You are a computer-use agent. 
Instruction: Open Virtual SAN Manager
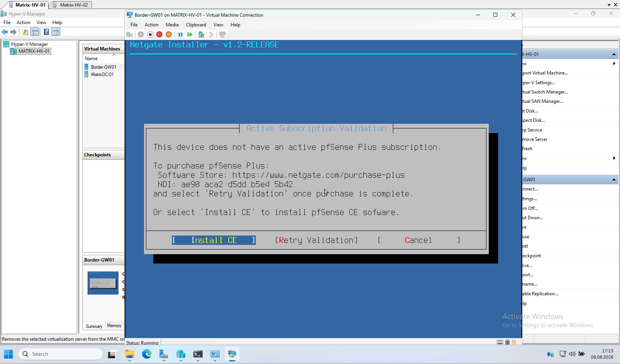[543, 101]
